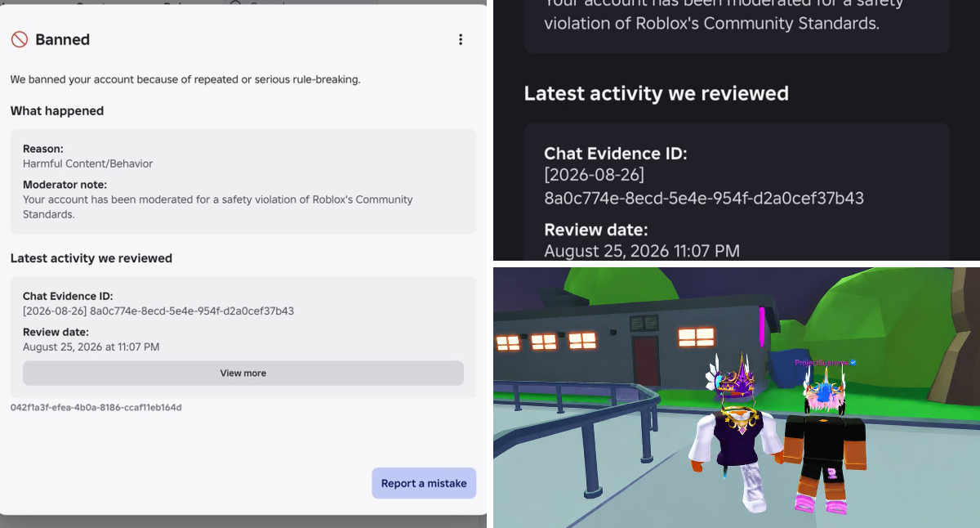Click the "Report a mistake" button

424,483
